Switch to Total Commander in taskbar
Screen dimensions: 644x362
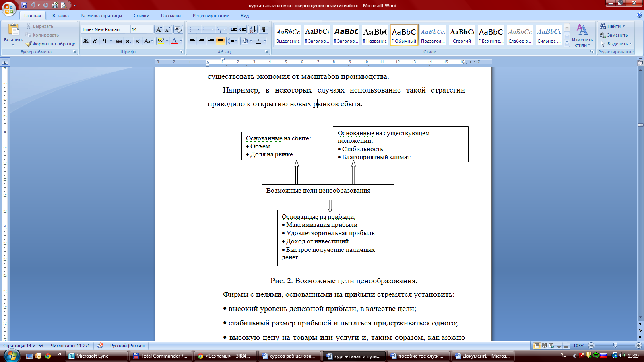(160, 356)
